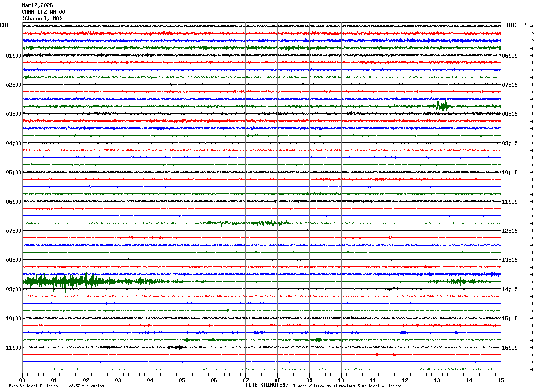Click the CDT timezone label
The width and height of the screenshot is (536, 392).
tap(4, 25)
